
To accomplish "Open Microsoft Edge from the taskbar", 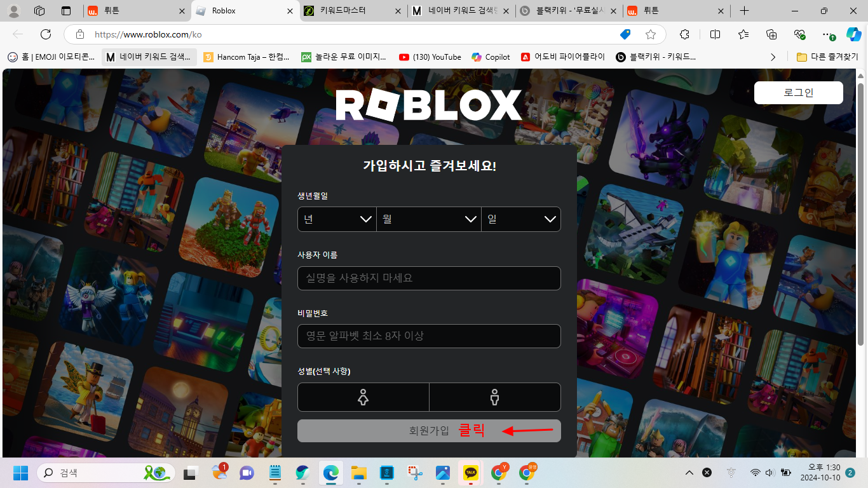I will [330, 473].
